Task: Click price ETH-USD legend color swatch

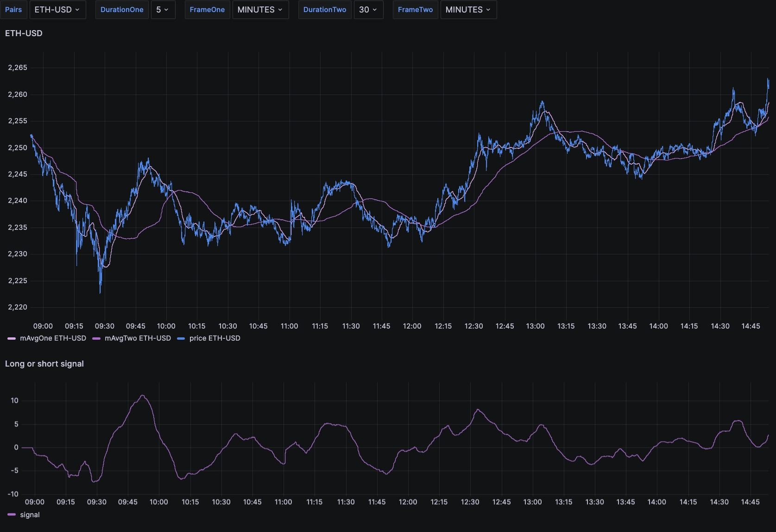Action: click(x=181, y=339)
